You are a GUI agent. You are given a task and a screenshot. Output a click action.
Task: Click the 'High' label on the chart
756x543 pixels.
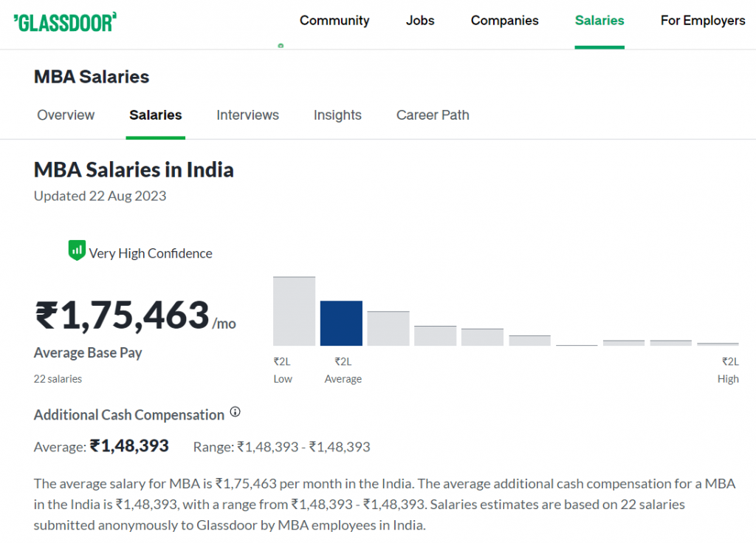(x=727, y=379)
